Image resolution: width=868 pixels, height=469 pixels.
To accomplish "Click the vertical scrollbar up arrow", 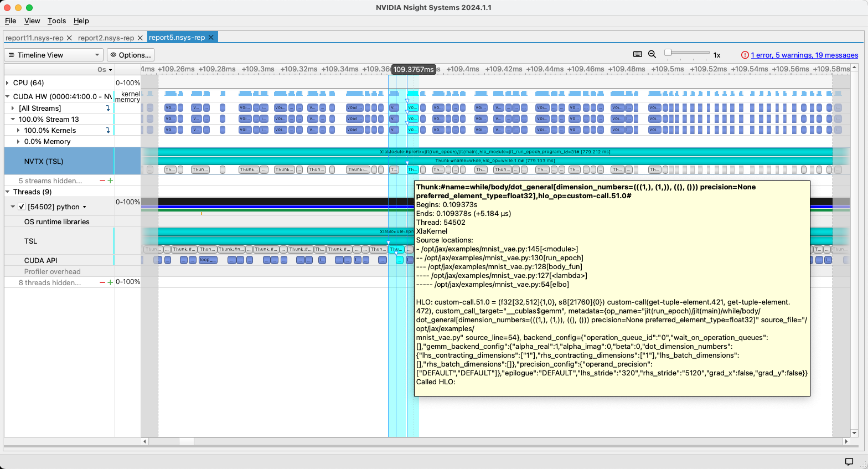I will pos(854,67).
